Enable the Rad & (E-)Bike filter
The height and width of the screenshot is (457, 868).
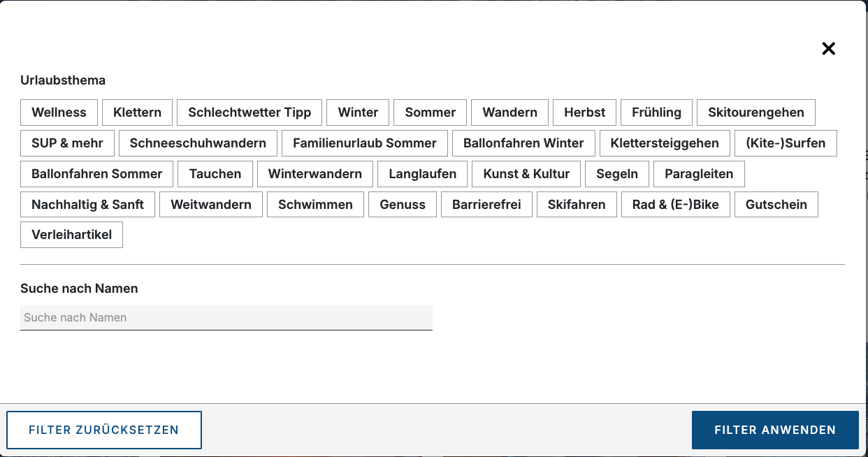coord(675,205)
